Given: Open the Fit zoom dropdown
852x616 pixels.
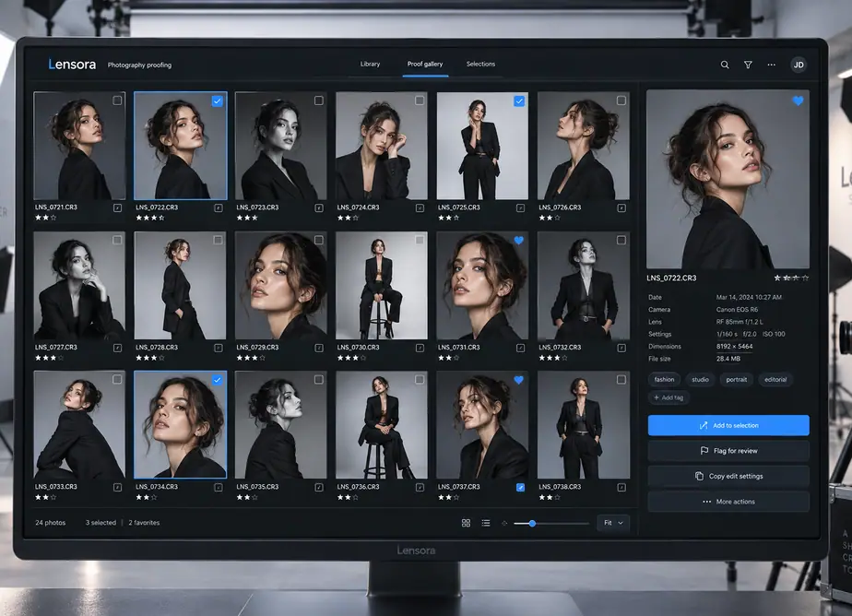Looking at the screenshot, I should click(x=613, y=523).
